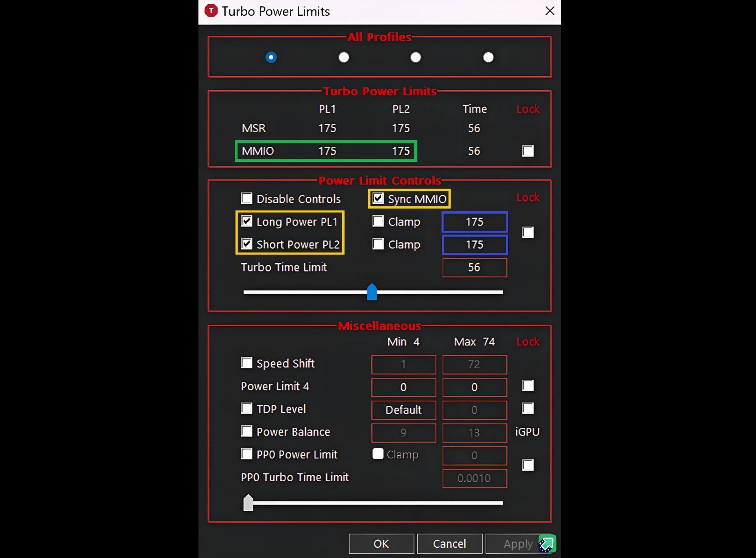Click the Cancel button

450,543
